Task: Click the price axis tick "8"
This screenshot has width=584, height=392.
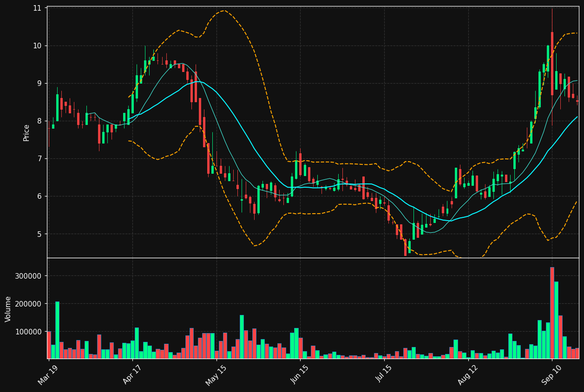Action: click(39, 121)
